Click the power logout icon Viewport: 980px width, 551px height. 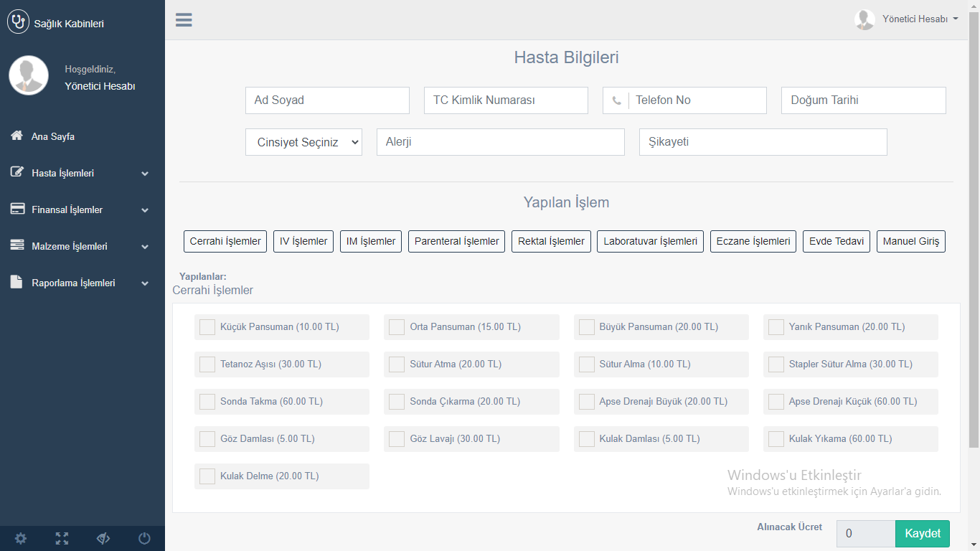tap(144, 539)
